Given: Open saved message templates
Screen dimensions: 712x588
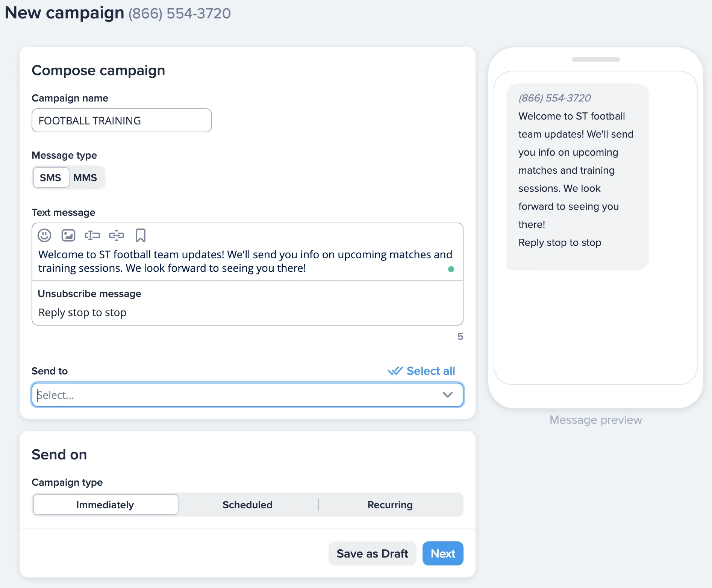Looking at the screenshot, I should (140, 235).
